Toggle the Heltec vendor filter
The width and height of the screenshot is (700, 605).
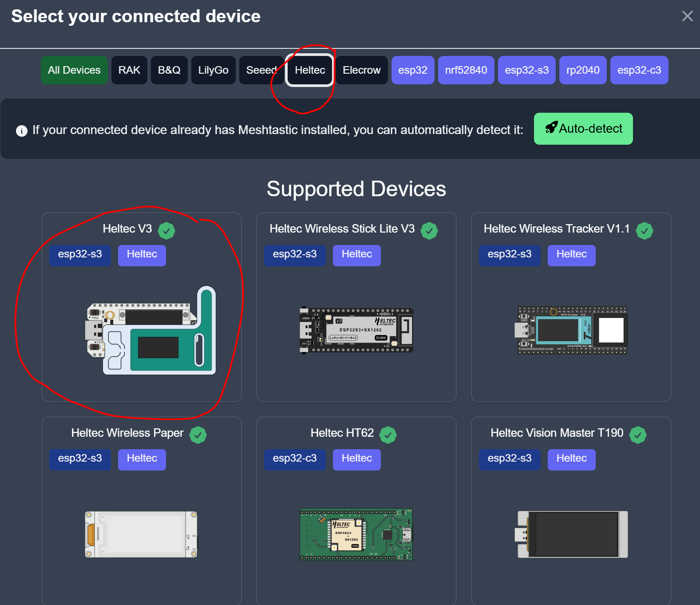point(310,70)
